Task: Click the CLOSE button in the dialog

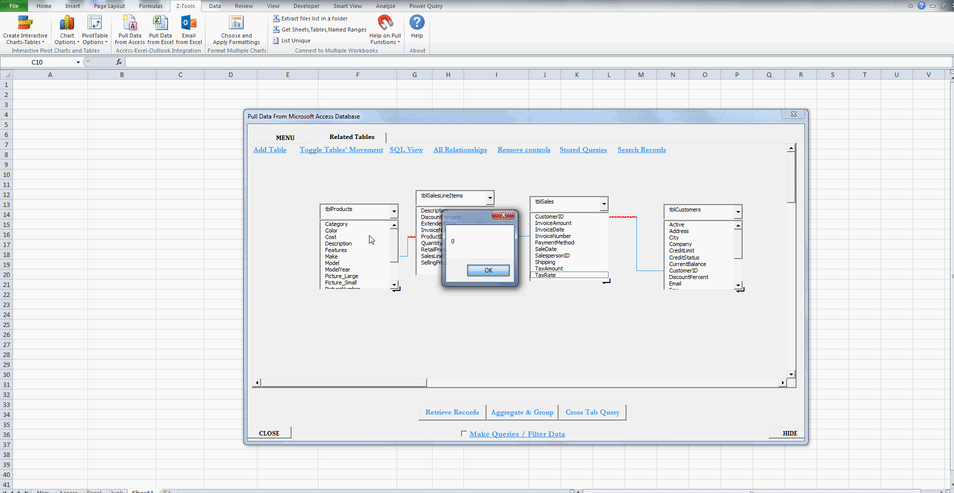Action: click(x=270, y=433)
